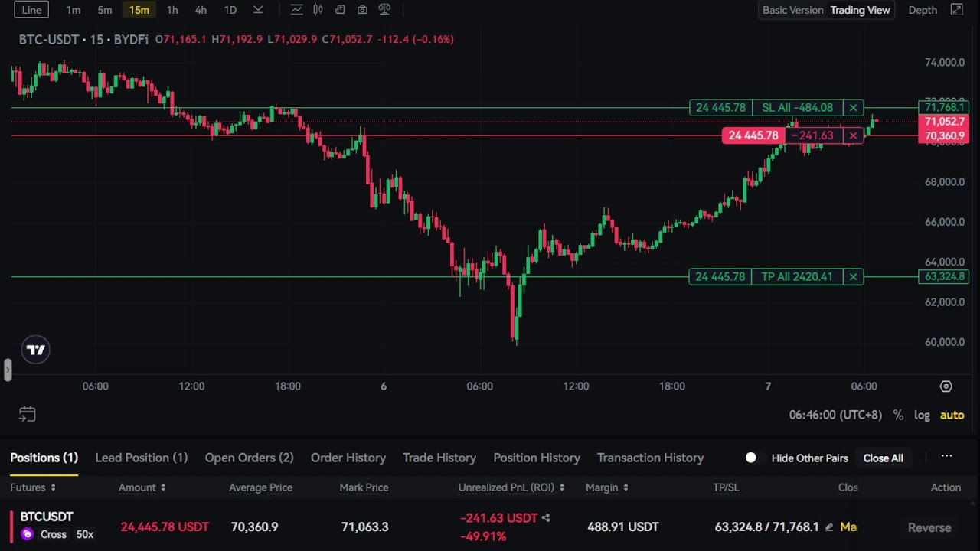This screenshot has width=980, height=551.
Task: Click the 06:46:00 (UTC+8) timezone selector
Action: pos(835,415)
